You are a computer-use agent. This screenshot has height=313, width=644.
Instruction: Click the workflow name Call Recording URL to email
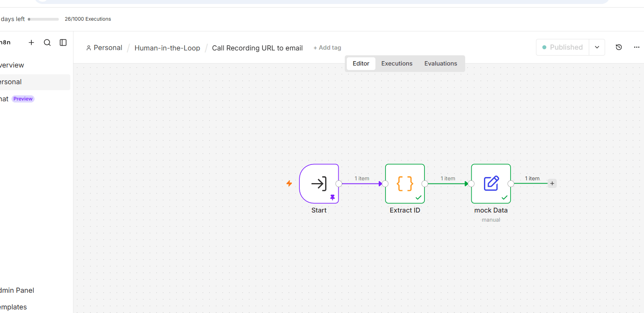pyautogui.click(x=257, y=48)
